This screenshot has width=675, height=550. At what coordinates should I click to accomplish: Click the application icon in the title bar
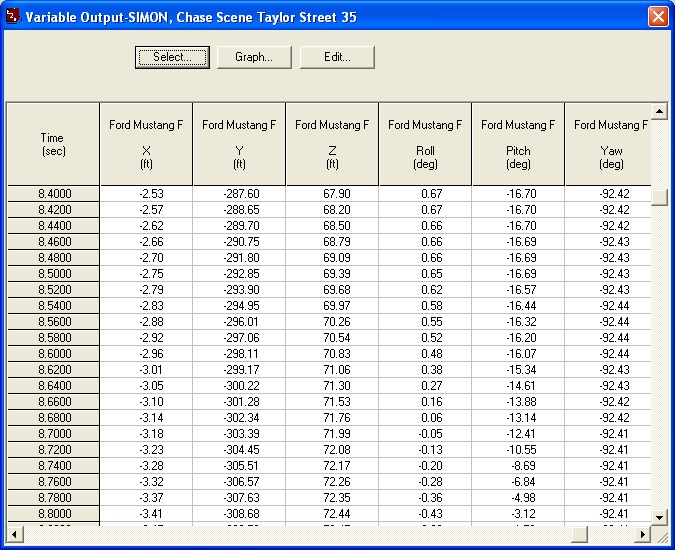(12, 17)
